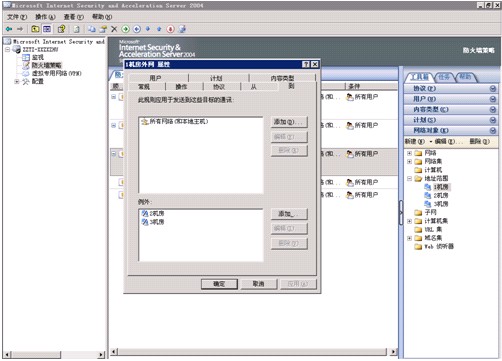Expand the 网络 folder in toolbox tree
Screen dimensions: 502x361
(x=409, y=153)
